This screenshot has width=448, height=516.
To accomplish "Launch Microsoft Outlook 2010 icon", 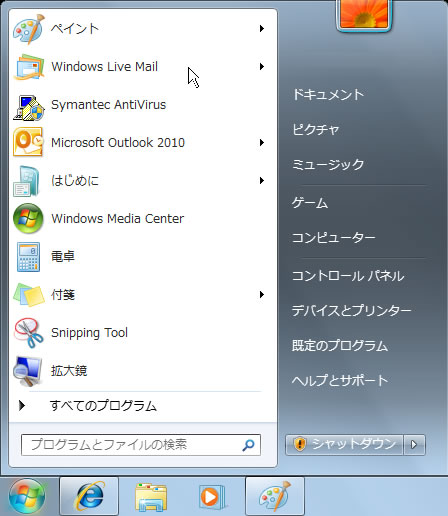I will tap(28, 142).
